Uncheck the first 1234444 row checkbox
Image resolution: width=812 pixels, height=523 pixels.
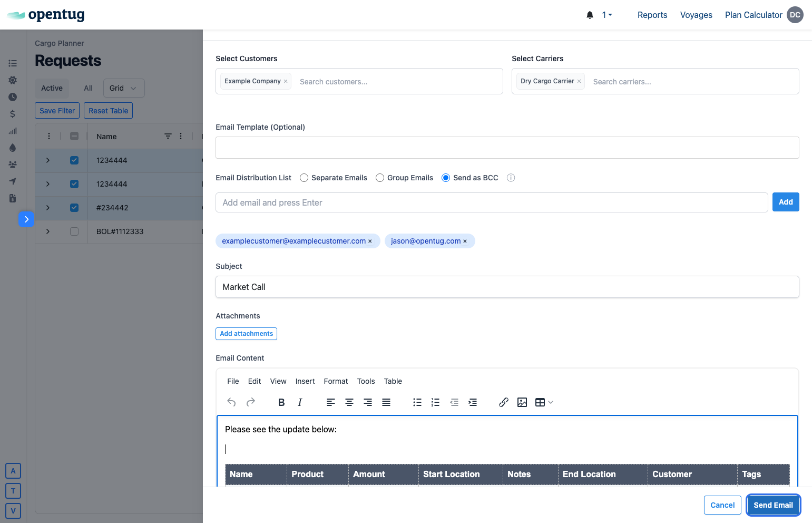[x=74, y=160]
